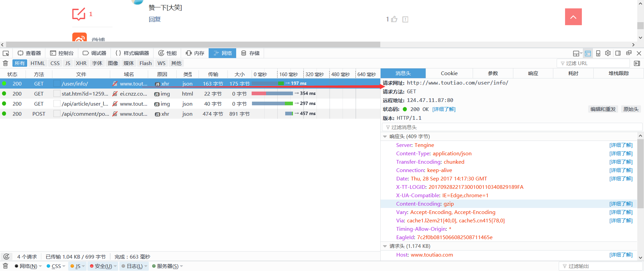Switch to the 样式编辑器 tab
Screen dimensions: 644x271
(x=132, y=53)
